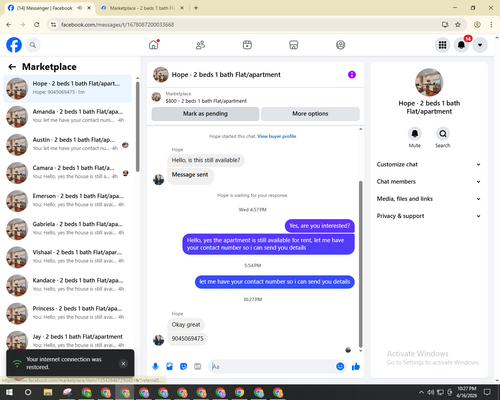
Task: Open a new browser tab
Action: tap(196, 8)
